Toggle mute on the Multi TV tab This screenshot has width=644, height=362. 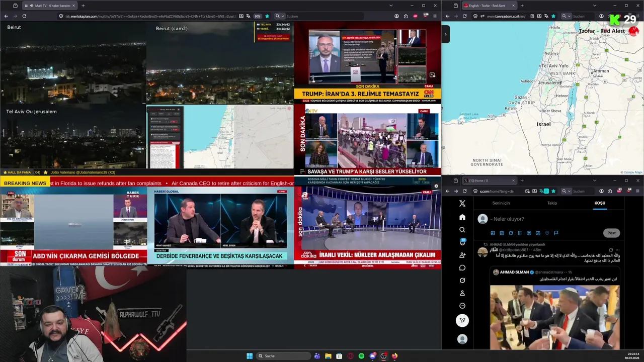31,6
